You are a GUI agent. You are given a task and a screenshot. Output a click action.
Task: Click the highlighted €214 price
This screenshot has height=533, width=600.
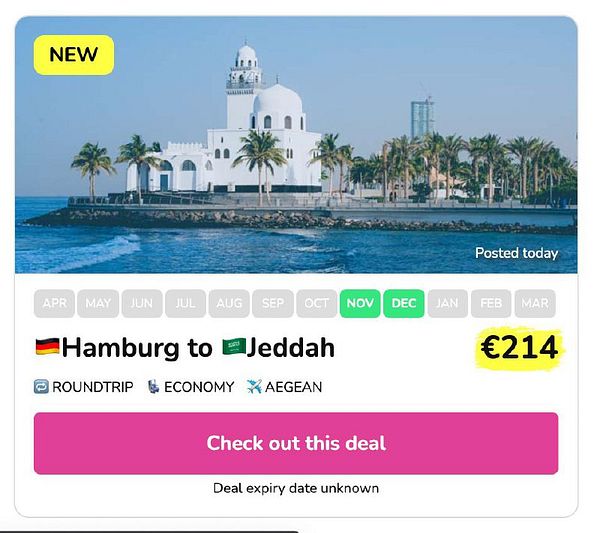519,348
